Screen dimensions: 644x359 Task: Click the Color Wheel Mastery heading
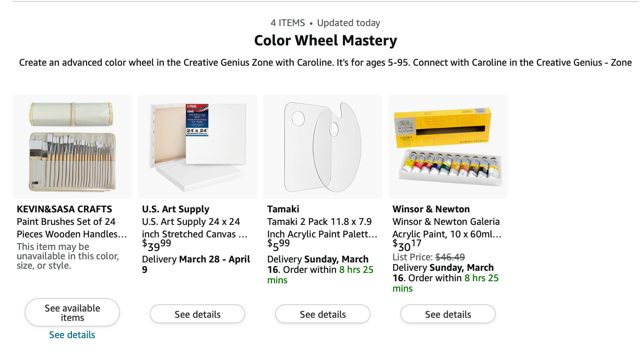coord(325,41)
